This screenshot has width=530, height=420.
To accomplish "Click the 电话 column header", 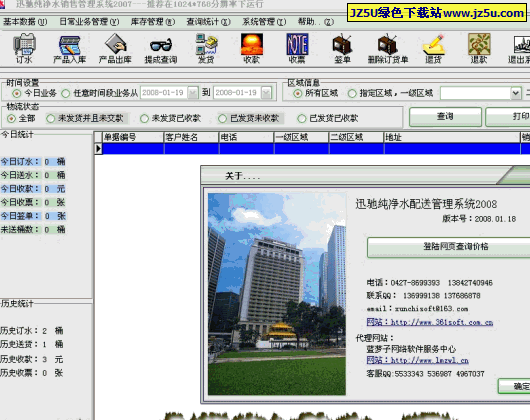I will point(246,137).
